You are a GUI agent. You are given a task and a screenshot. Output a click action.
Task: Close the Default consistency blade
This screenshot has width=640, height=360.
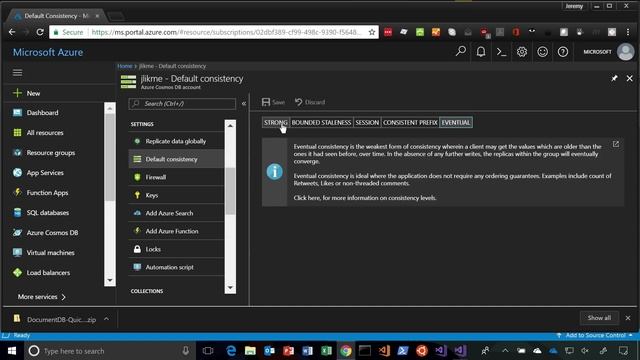tap(629, 78)
